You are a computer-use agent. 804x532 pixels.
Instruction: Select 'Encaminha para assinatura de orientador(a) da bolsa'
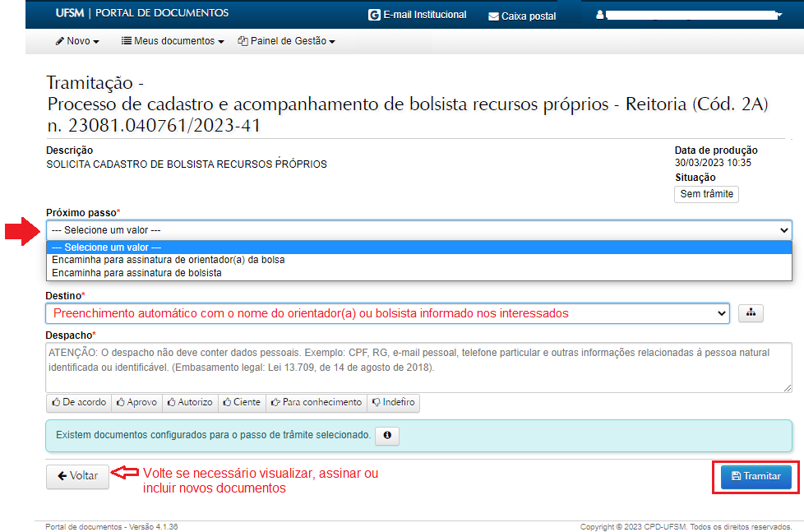point(169,260)
